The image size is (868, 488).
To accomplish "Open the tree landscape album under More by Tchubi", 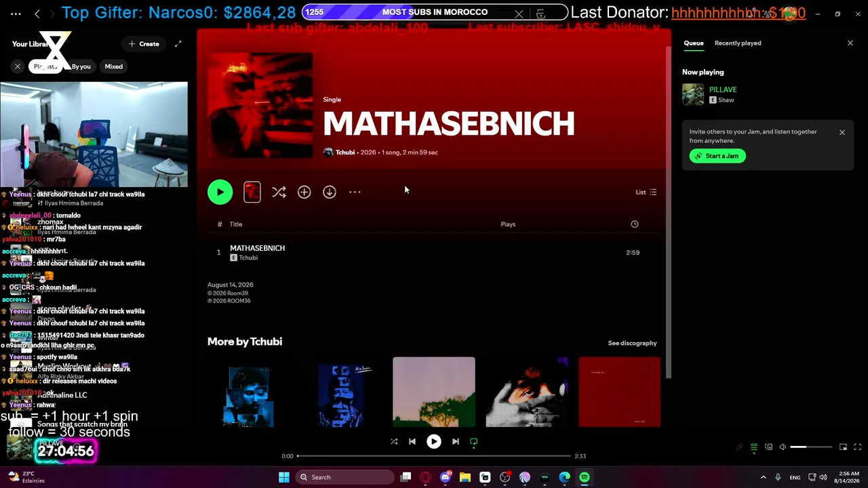I will (x=434, y=392).
